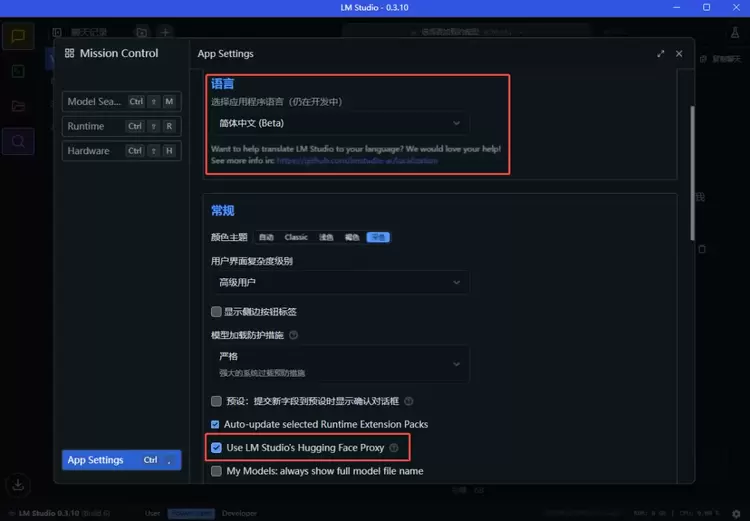Open the 严格 model loading guardrails dropdown
Viewport: 750px width, 521px height.
339,363
